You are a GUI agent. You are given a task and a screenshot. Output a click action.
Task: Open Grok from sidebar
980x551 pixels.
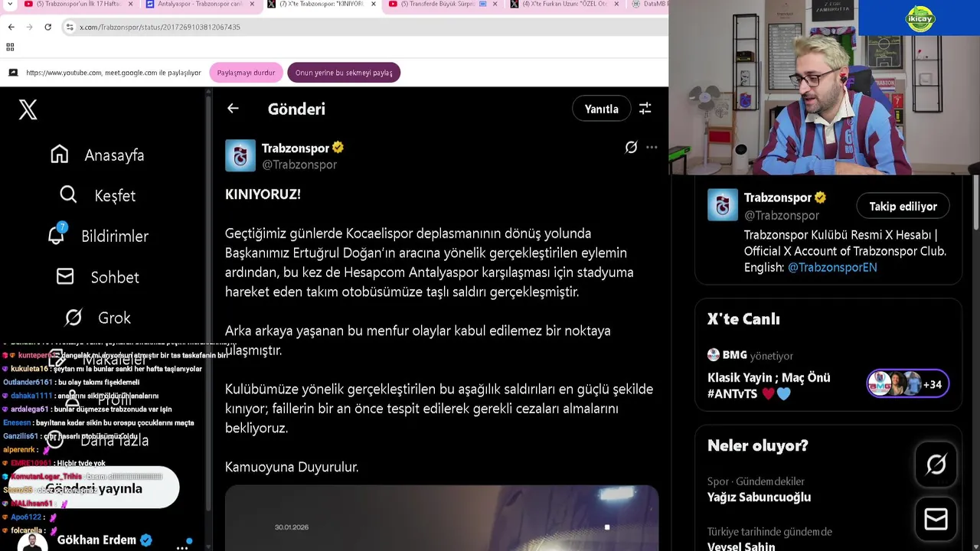[97, 318]
